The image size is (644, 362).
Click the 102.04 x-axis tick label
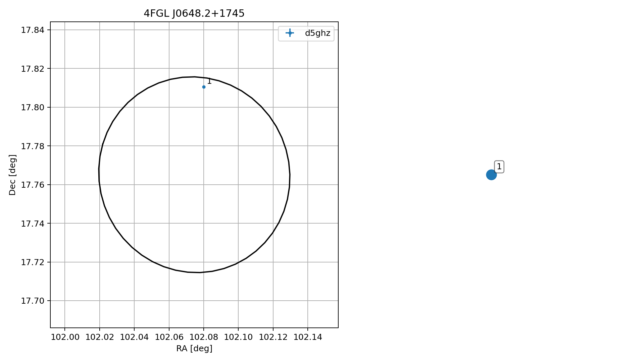click(134, 337)
